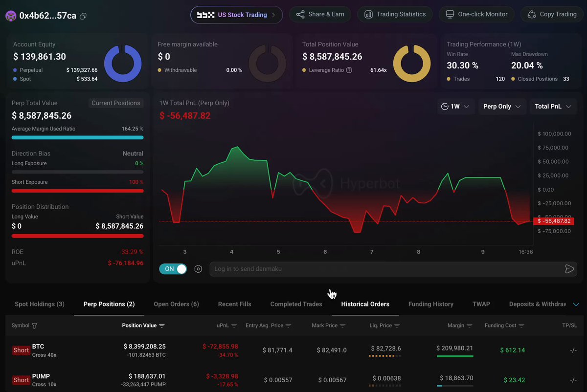Open the Open Orders (6) tab
The image size is (587, 392).
(177, 304)
